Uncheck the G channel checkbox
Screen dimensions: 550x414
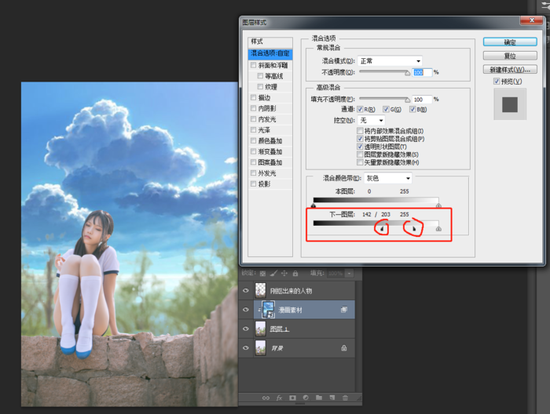(386, 109)
